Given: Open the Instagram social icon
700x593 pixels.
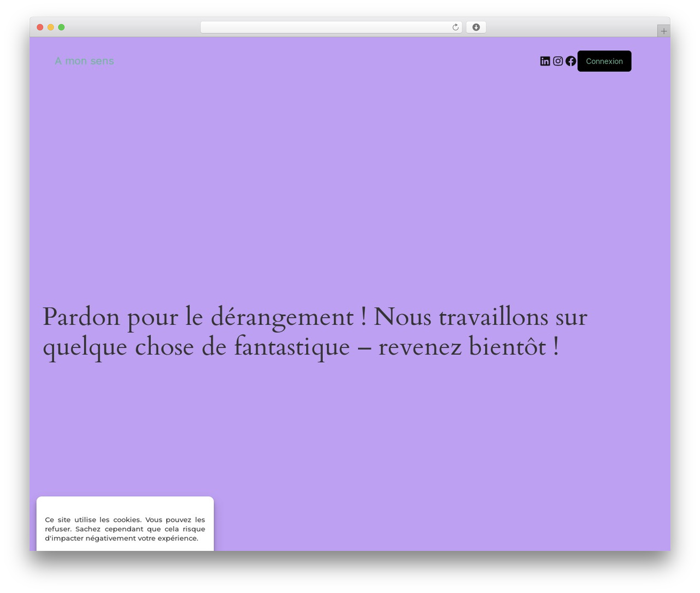Looking at the screenshot, I should [x=558, y=61].
